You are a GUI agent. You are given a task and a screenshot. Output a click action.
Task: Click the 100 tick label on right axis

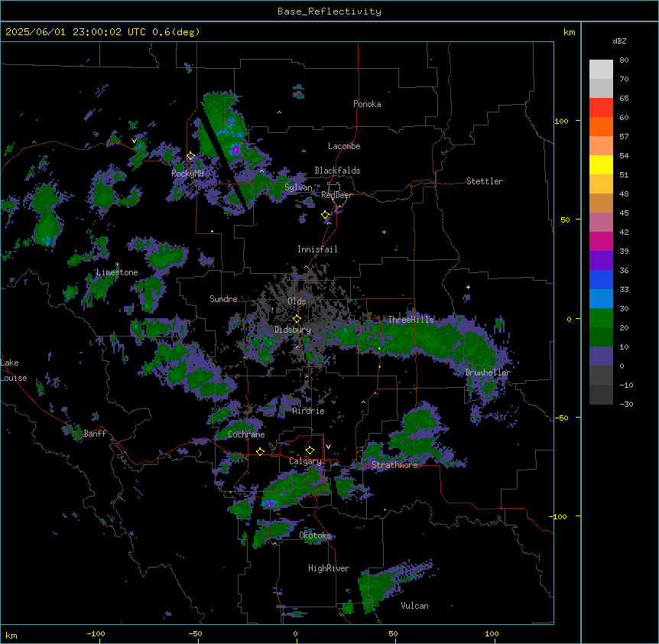pos(561,121)
